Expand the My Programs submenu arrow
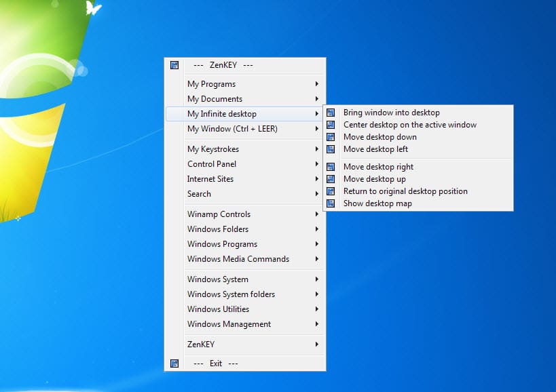The image size is (556, 392). point(316,83)
